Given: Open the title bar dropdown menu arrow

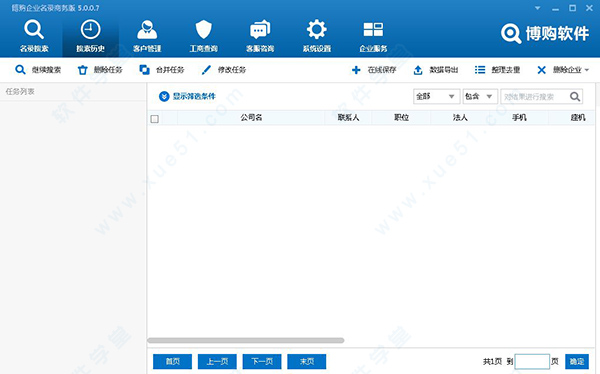Looking at the screenshot, I should pyautogui.click(x=538, y=8).
